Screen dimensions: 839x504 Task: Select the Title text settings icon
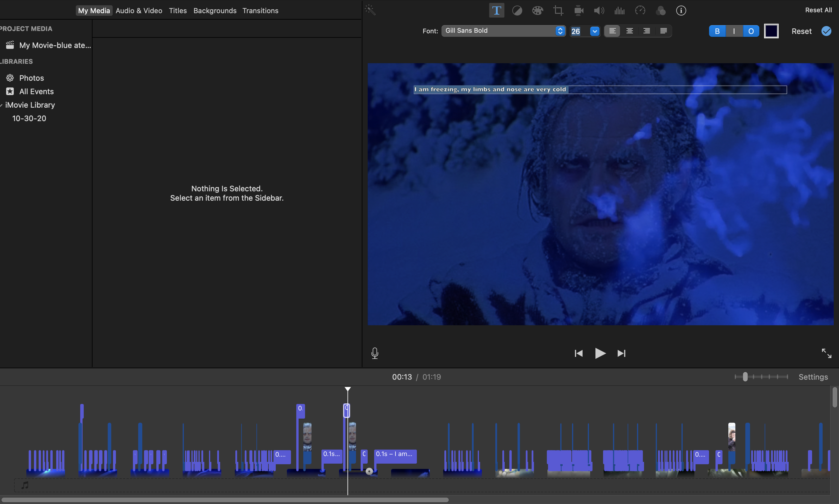tap(496, 11)
